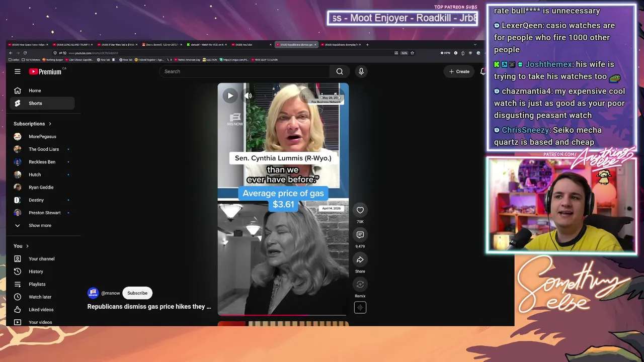The image size is (644, 362).
Task: Open the 'Clair Obscur' bookmark
Action: [78, 60]
